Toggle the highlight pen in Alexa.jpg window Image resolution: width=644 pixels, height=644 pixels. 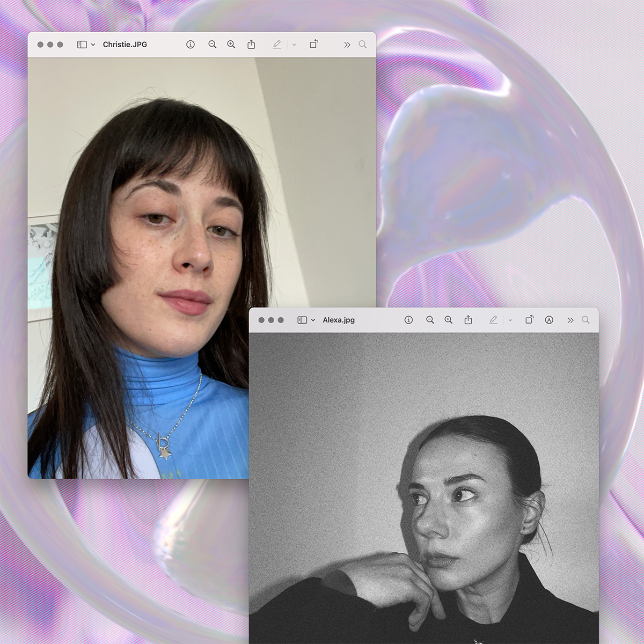(493, 320)
